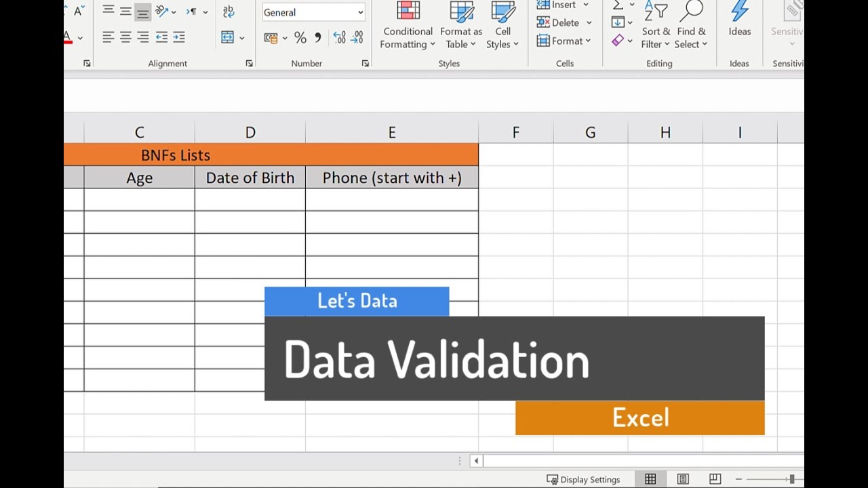868x488 pixels.
Task: Open Display Settings in the status bar
Action: (x=583, y=479)
